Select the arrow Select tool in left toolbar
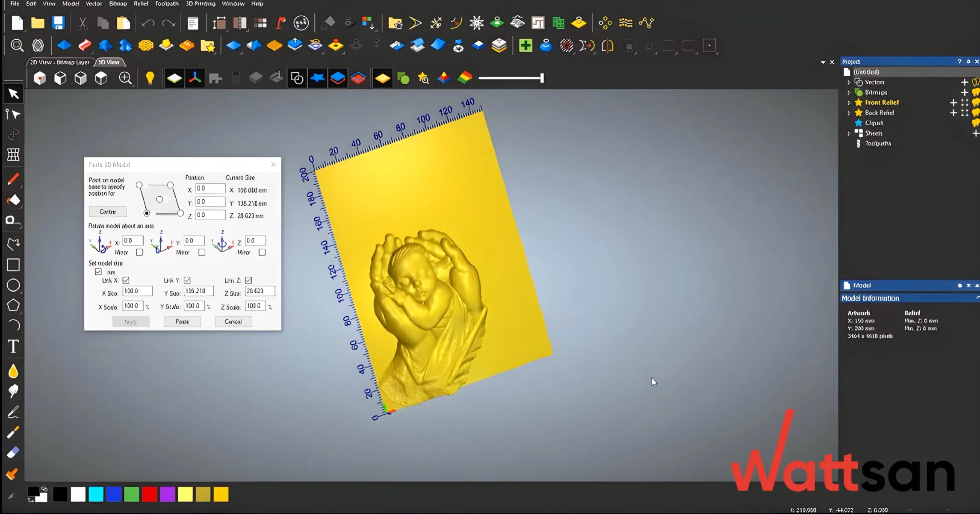This screenshot has height=514, width=980. (x=13, y=94)
